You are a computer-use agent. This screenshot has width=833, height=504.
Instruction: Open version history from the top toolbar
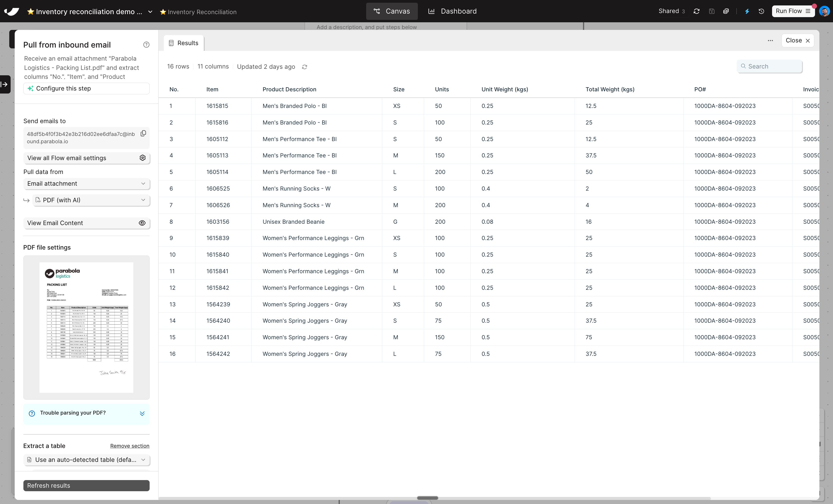(x=761, y=11)
